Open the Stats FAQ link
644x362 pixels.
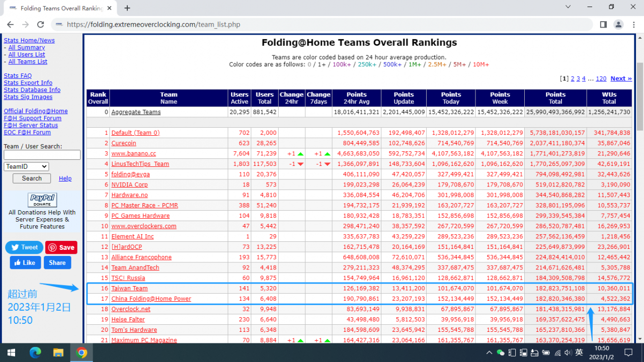[x=18, y=76]
